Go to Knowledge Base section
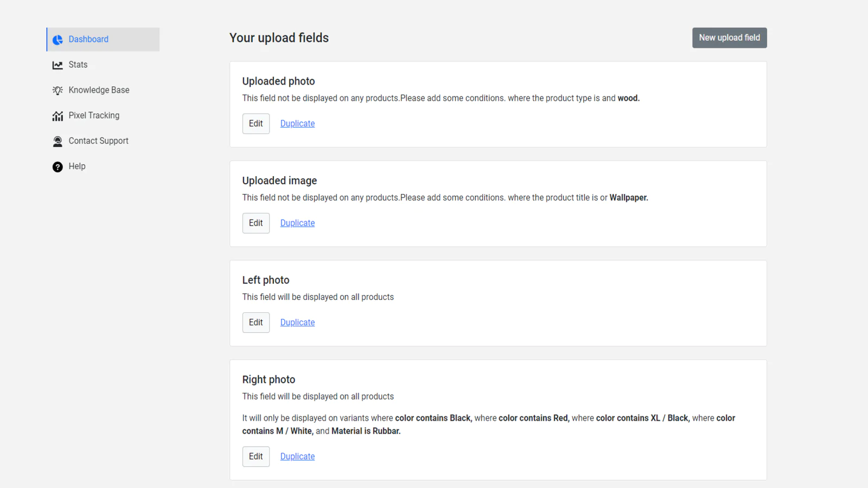The image size is (868, 488). coord(99,90)
